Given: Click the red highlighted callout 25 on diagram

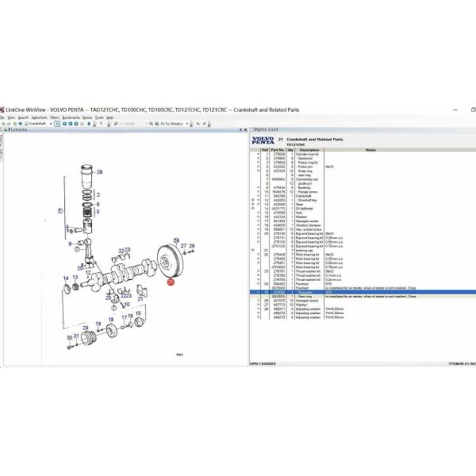Looking at the screenshot, I should pyautogui.click(x=171, y=282).
